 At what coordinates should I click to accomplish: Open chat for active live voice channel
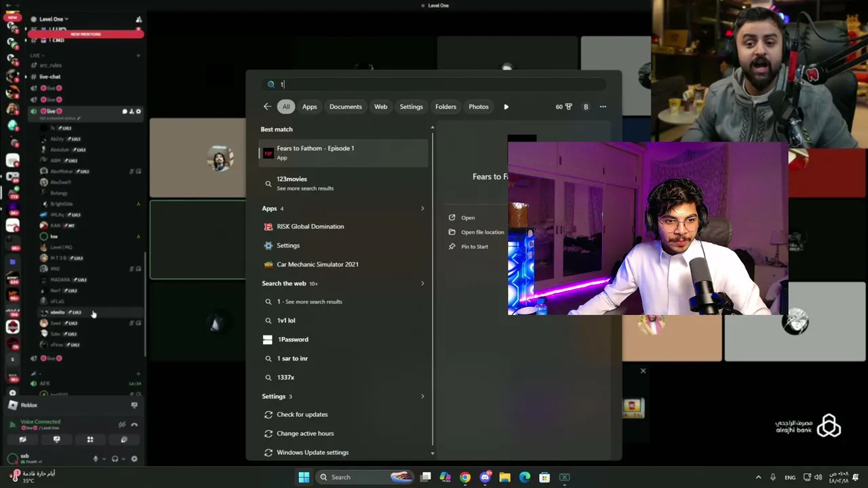click(x=124, y=111)
